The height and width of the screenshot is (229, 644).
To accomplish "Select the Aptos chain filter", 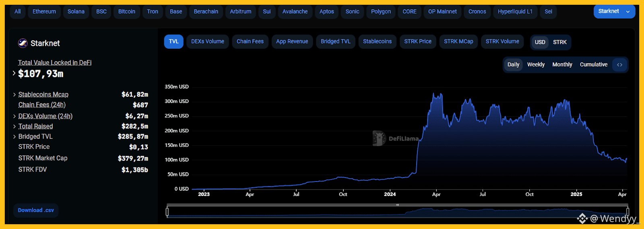I will 327,12.
